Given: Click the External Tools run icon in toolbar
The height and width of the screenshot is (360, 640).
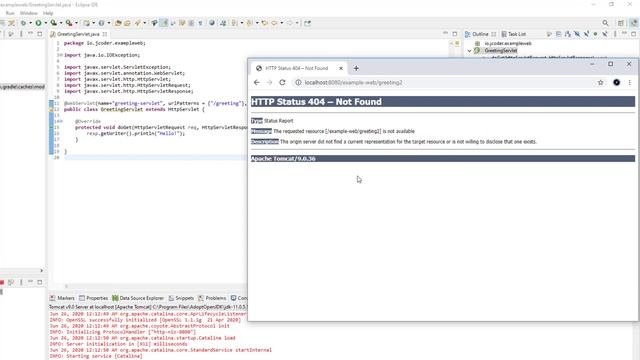Looking at the screenshot, I should tap(69, 23).
